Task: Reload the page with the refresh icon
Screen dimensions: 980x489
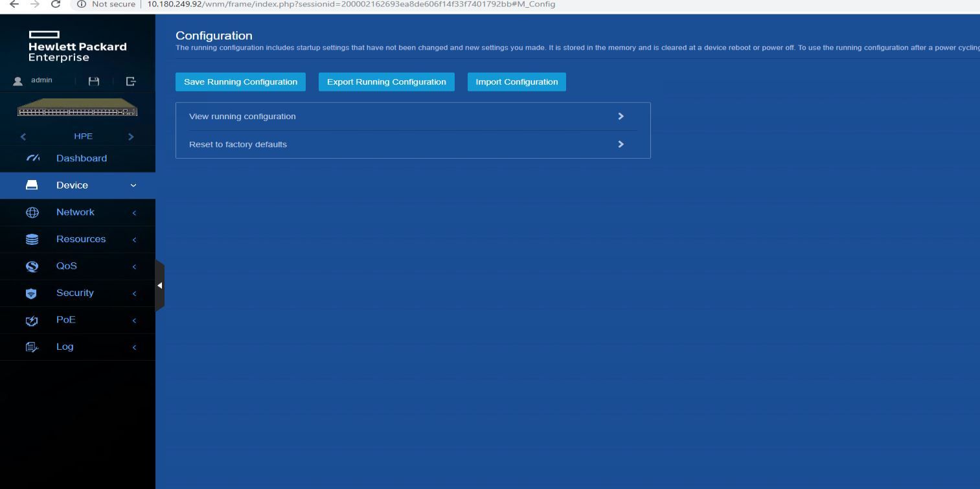Action: (x=56, y=4)
